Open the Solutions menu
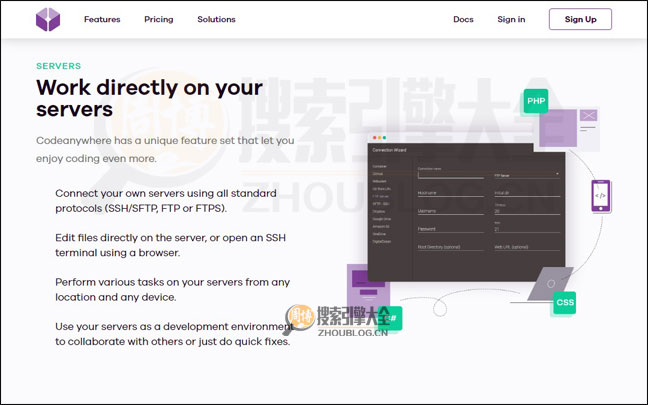Viewport: 648px width, 405px height. click(216, 19)
